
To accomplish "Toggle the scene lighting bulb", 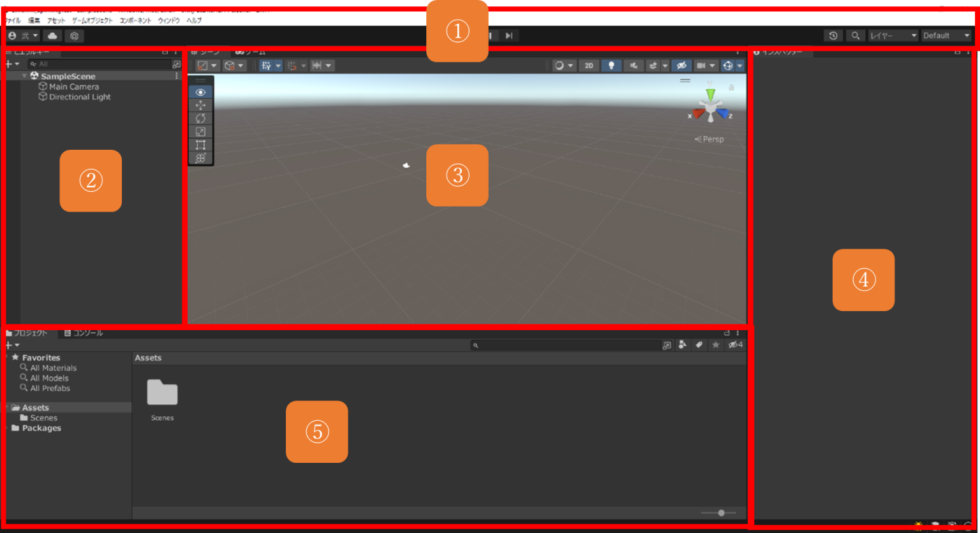I will [611, 65].
